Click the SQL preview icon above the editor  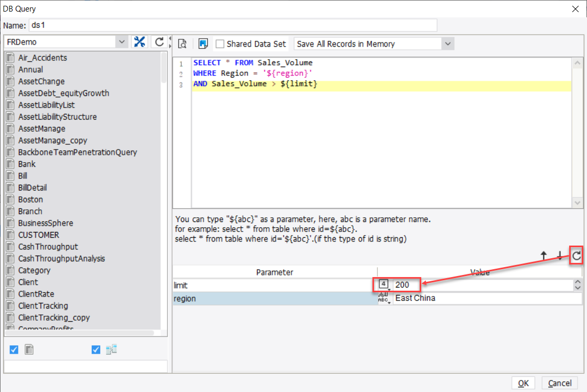coord(182,44)
